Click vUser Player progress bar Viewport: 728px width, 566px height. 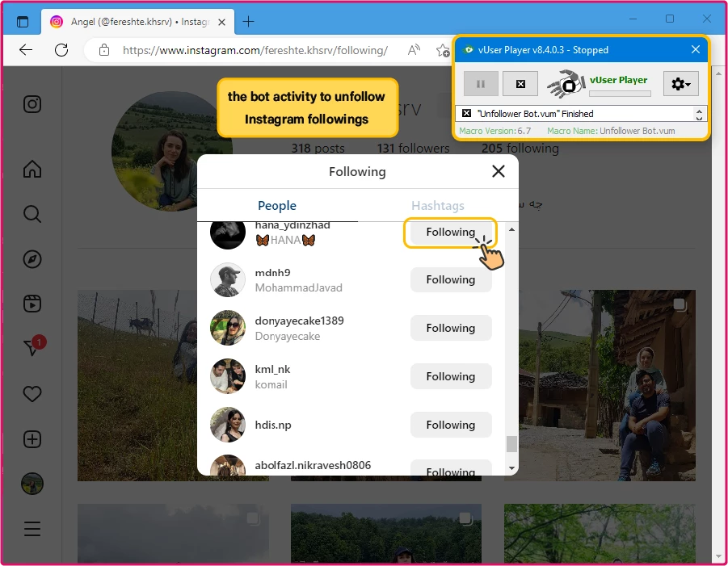pyautogui.click(x=620, y=93)
